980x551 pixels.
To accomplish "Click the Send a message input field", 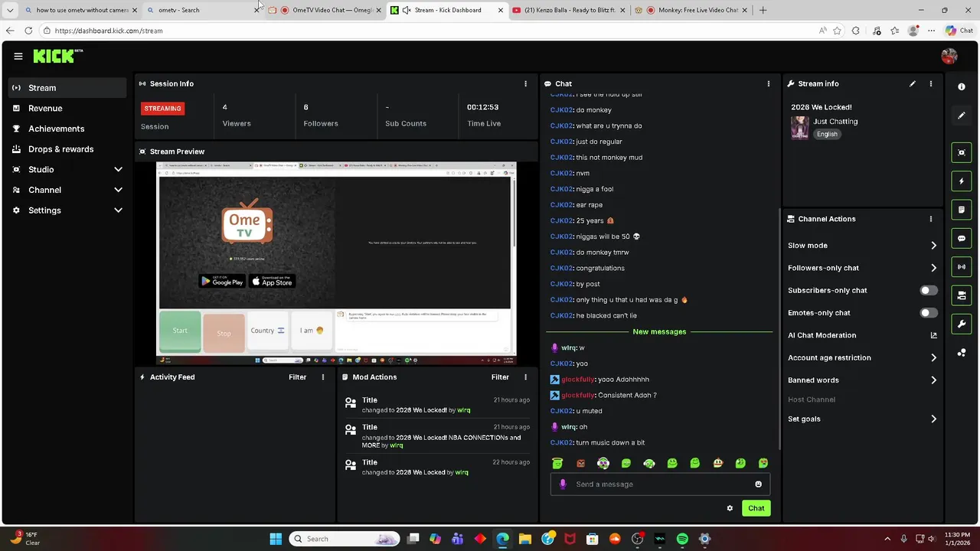I will point(660,484).
